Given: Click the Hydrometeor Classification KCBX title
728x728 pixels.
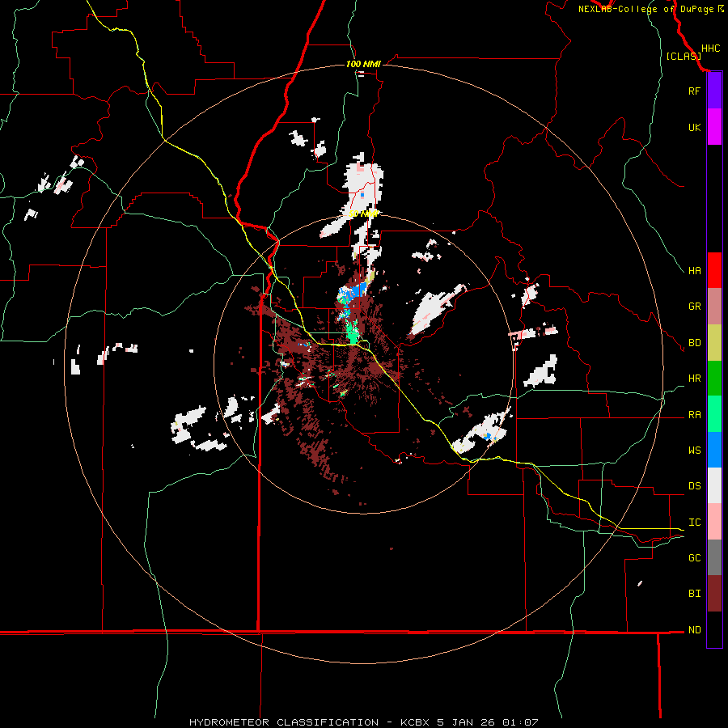Looking at the screenshot, I should coord(363,722).
